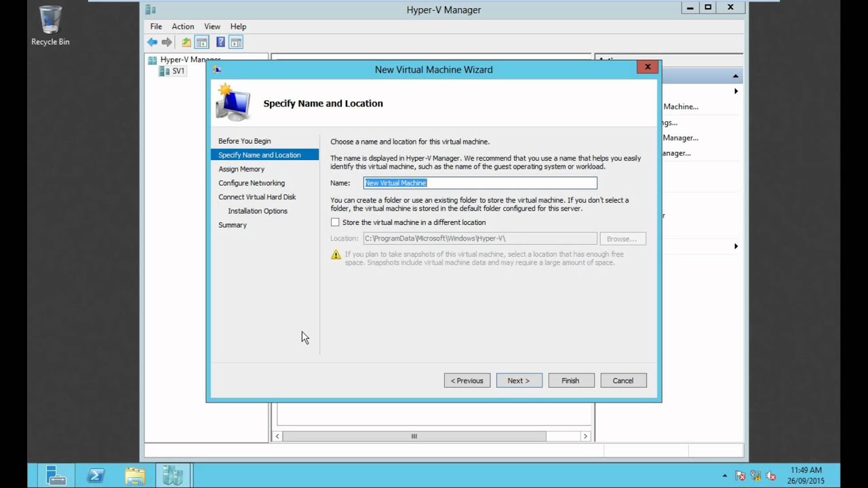Click the Action Center flag tray icon
The height and width of the screenshot is (488, 868).
pos(741,476)
